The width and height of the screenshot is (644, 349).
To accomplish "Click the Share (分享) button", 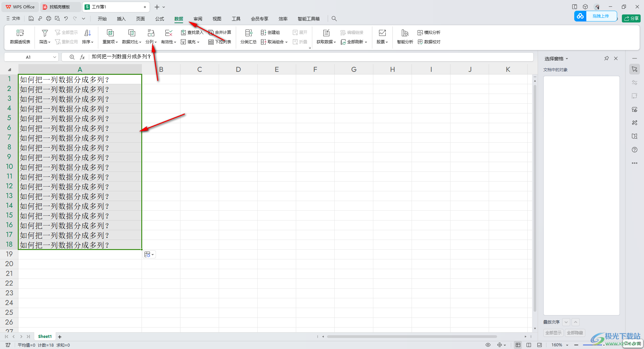I will (x=631, y=18).
